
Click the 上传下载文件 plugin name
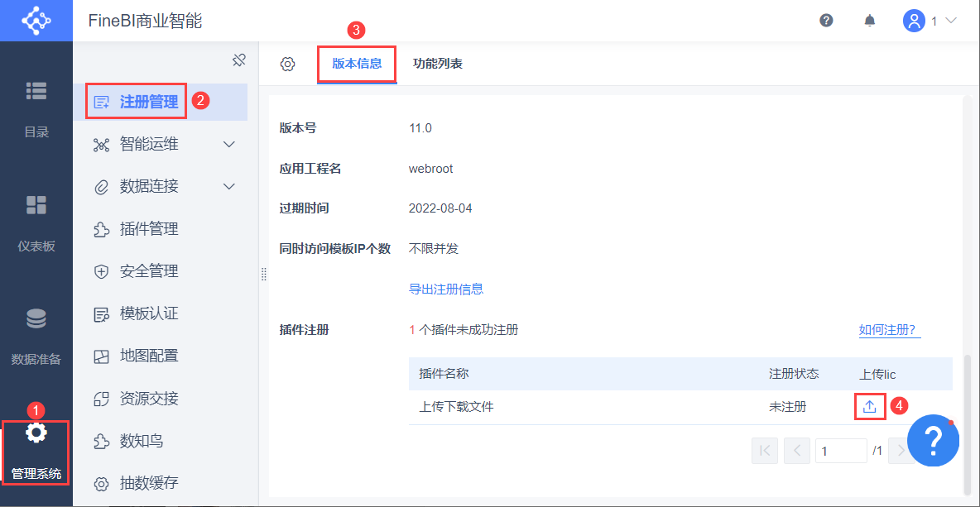click(x=456, y=407)
